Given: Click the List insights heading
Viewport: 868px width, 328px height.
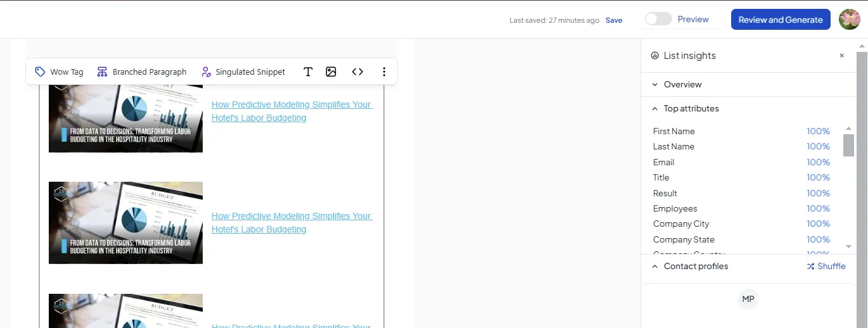Looking at the screenshot, I should pyautogui.click(x=689, y=56).
